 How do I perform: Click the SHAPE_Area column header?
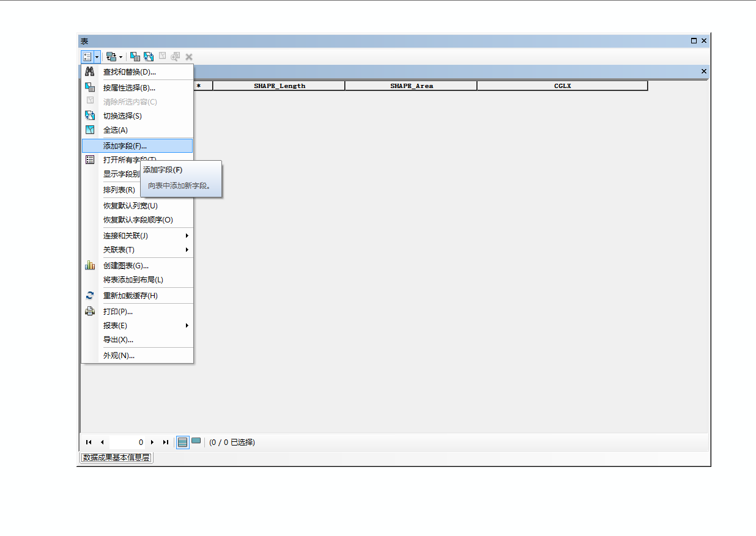point(411,86)
